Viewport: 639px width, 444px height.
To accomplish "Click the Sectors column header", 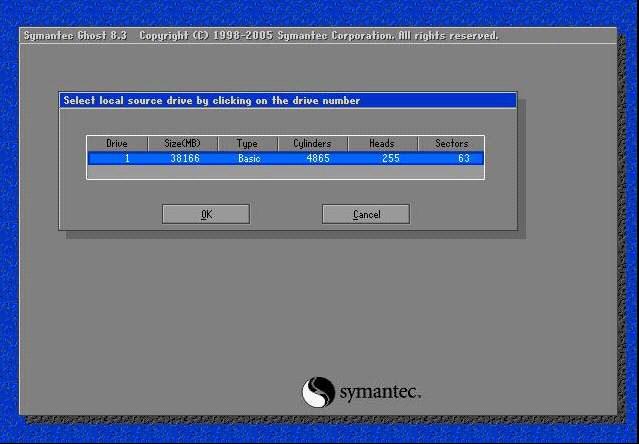I will point(451,144).
